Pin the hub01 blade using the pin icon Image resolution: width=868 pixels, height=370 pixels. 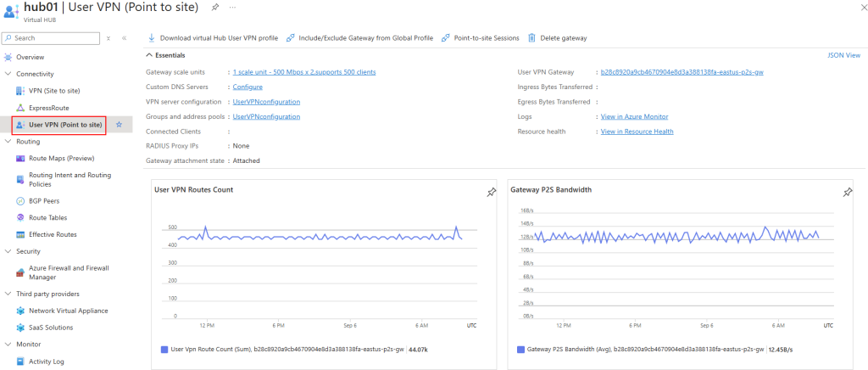[x=214, y=7]
